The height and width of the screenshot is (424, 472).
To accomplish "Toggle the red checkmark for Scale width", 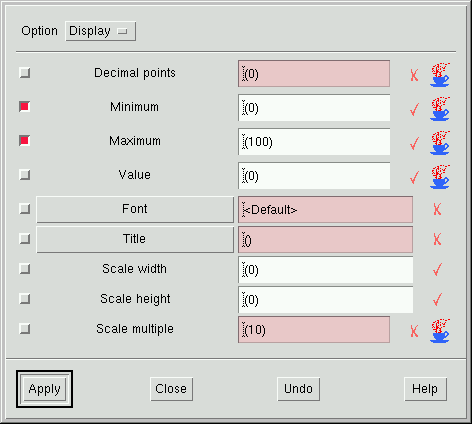I will coord(437,269).
